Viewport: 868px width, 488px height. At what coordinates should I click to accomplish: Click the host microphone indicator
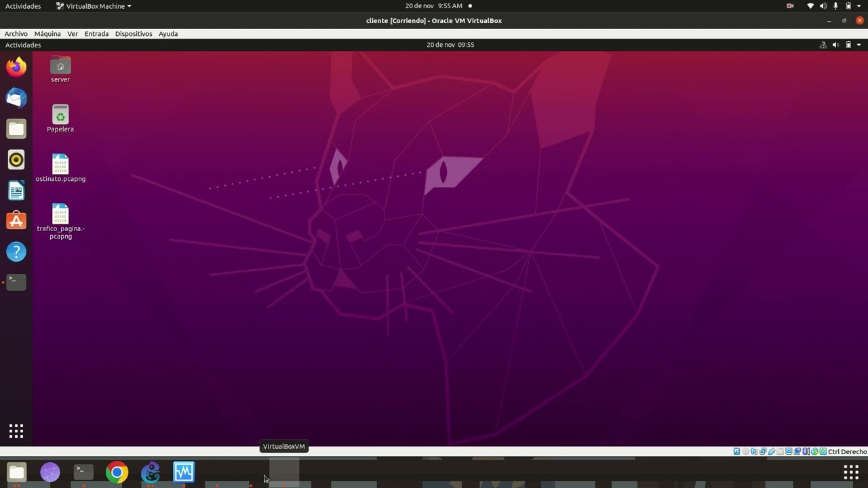coord(835,6)
